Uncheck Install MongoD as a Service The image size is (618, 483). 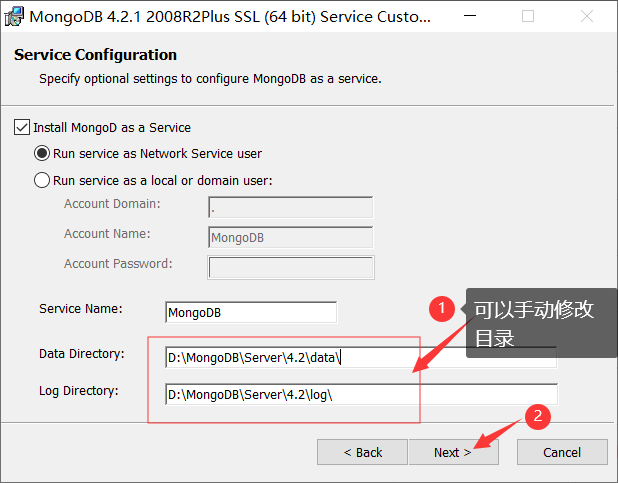coord(22,127)
